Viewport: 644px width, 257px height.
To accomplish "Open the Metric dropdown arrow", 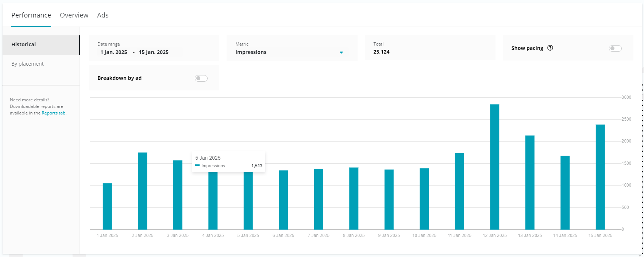I will pos(341,52).
